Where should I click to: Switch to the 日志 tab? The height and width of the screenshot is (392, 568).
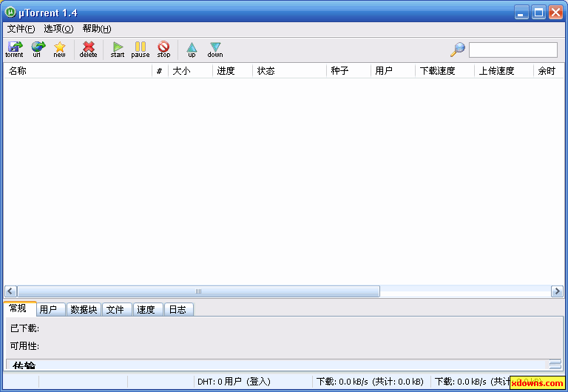click(179, 309)
